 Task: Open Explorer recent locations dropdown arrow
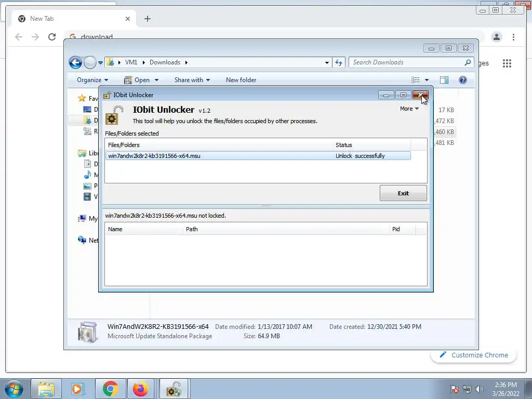click(x=100, y=62)
